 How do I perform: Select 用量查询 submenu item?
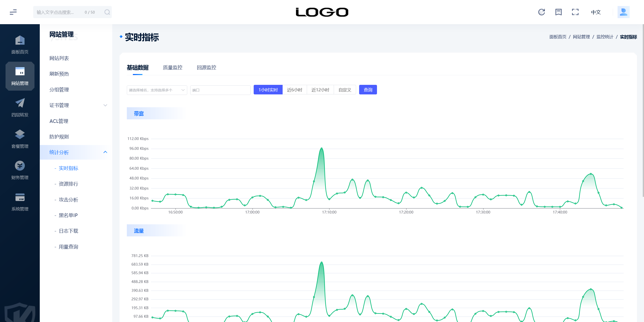coord(68,247)
